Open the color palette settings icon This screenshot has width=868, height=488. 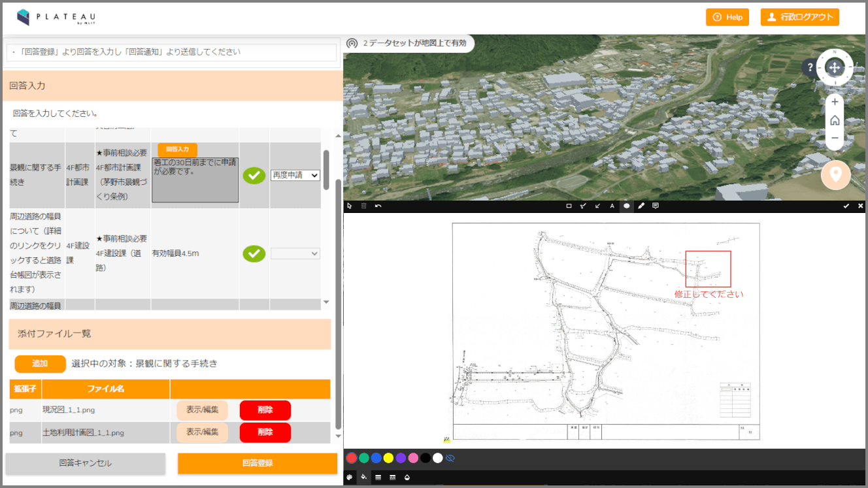pyautogui.click(x=349, y=478)
